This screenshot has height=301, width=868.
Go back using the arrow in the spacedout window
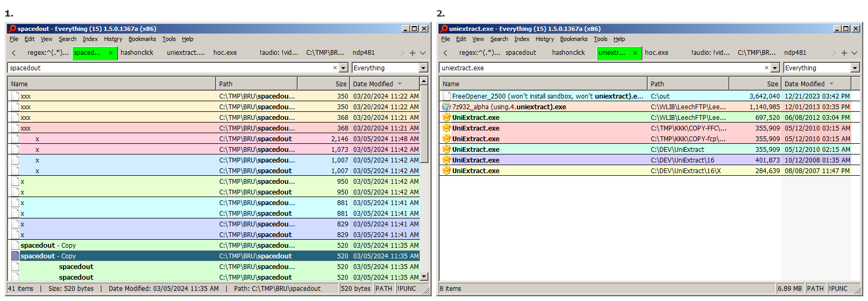pyautogui.click(x=14, y=53)
